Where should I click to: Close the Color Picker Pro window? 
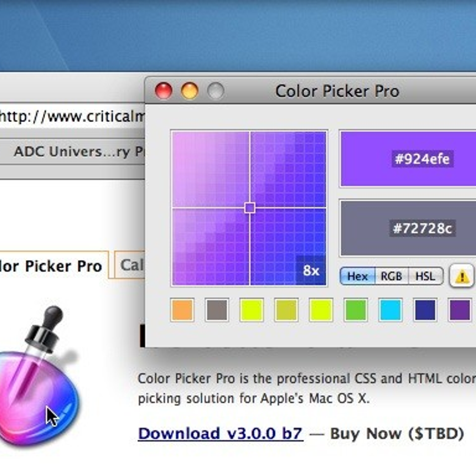coord(164,91)
